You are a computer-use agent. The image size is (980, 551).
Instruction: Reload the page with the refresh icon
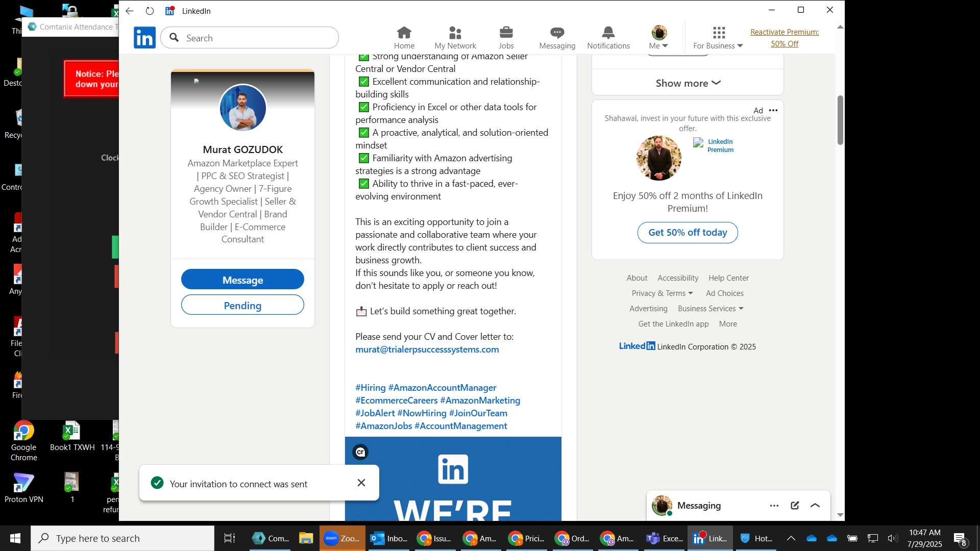(150, 11)
